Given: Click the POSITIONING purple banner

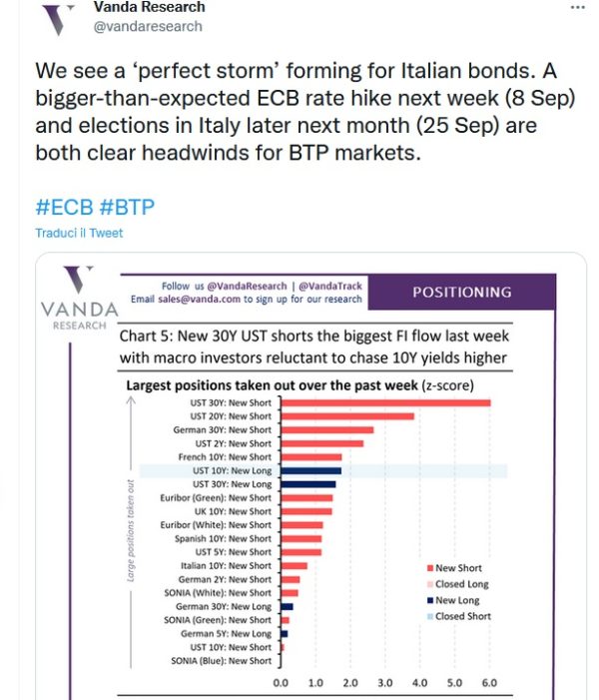Looking at the screenshot, I should coord(462,292).
